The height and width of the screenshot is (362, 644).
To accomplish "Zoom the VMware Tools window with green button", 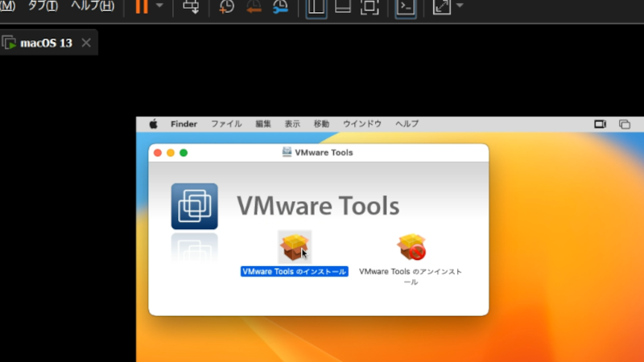I will click(184, 153).
